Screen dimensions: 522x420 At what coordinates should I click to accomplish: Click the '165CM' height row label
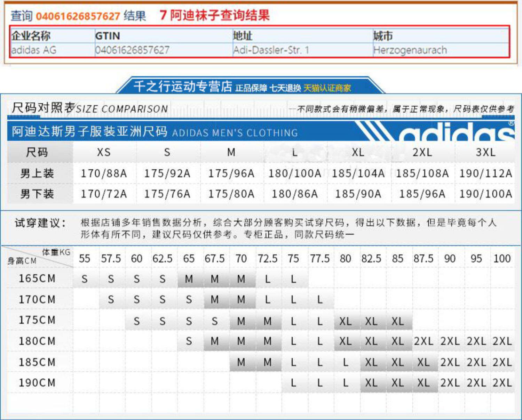tap(37, 278)
